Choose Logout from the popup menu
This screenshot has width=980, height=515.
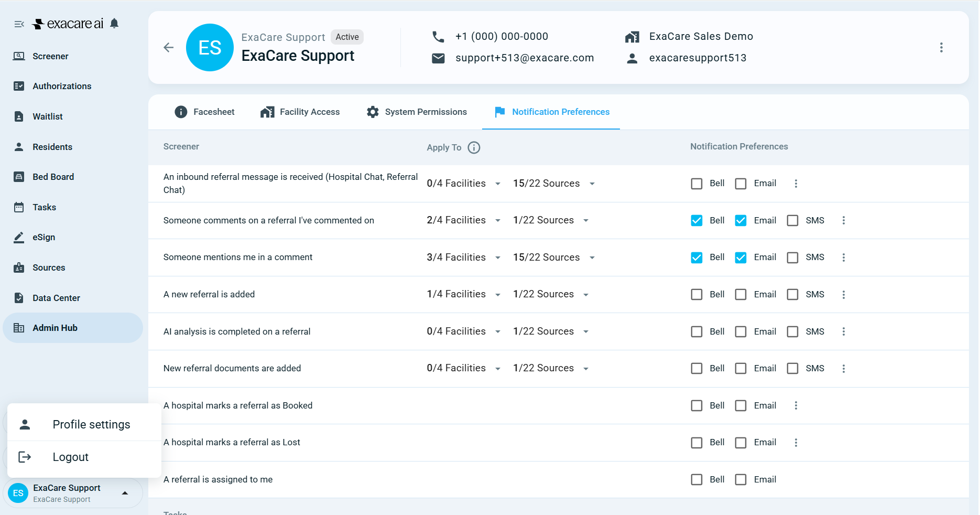(x=84, y=457)
